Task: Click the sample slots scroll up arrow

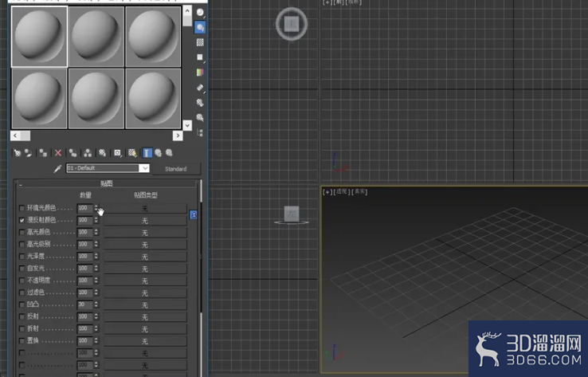Action: (x=187, y=10)
